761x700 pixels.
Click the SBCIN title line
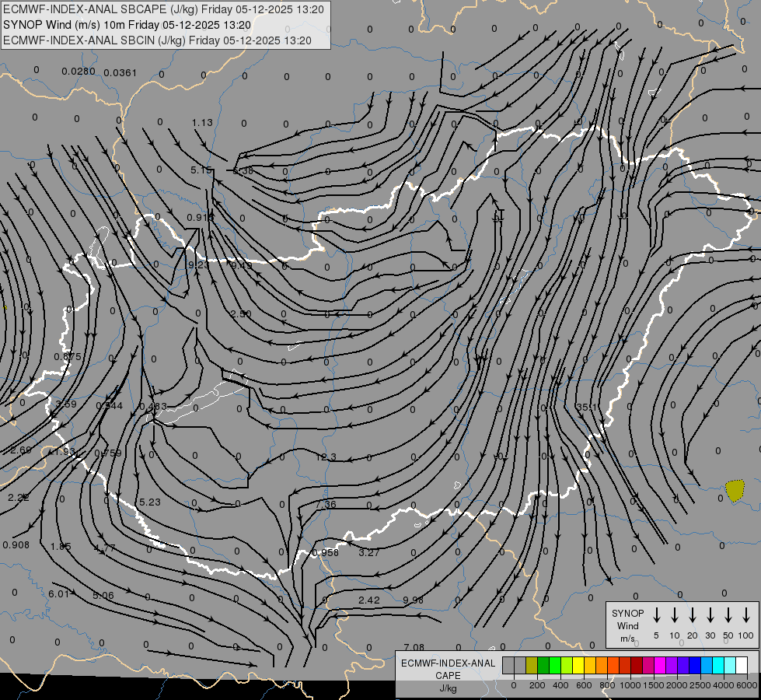(157, 40)
